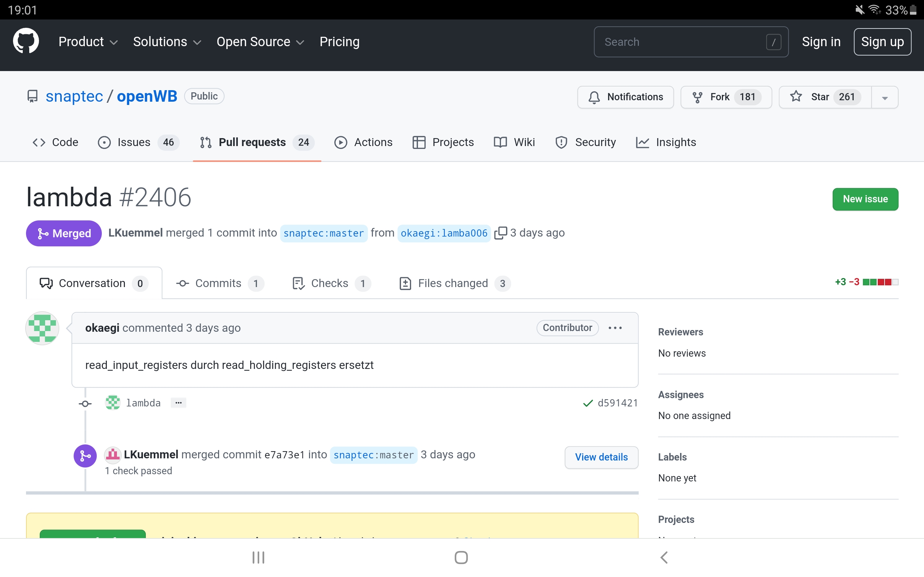Open the Star lists dropdown arrow
This screenshot has height=577, width=924.
885,98
